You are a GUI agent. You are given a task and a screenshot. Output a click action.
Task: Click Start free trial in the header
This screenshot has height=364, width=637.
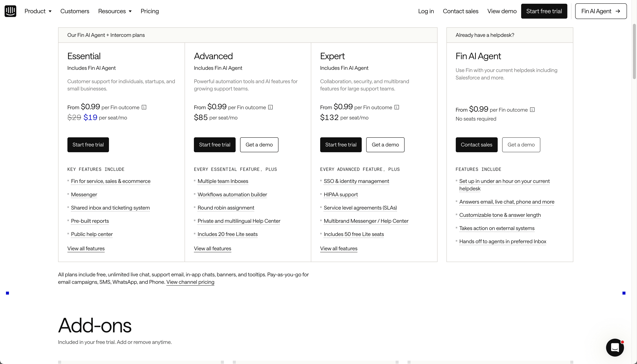[544, 11]
